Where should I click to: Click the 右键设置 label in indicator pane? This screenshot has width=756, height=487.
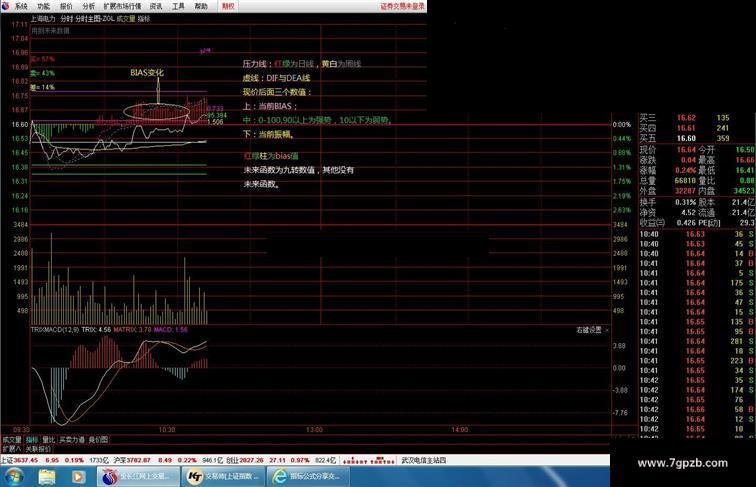click(x=589, y=330)
